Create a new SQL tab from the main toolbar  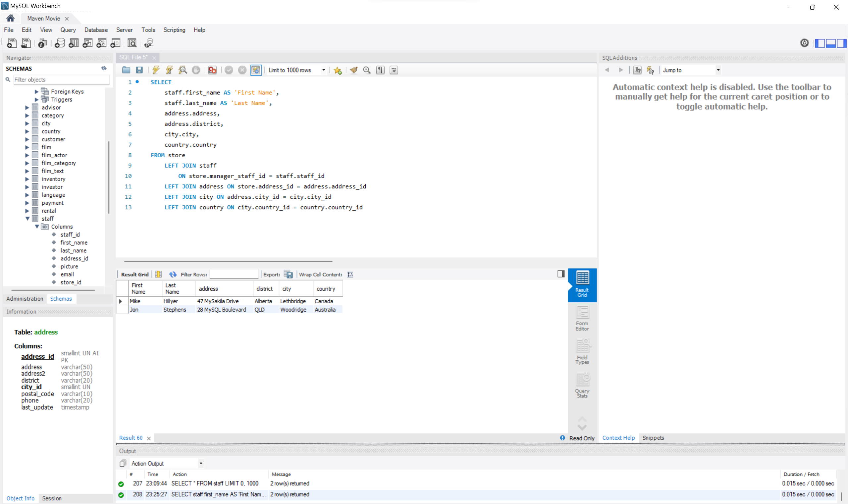[11, 43]
